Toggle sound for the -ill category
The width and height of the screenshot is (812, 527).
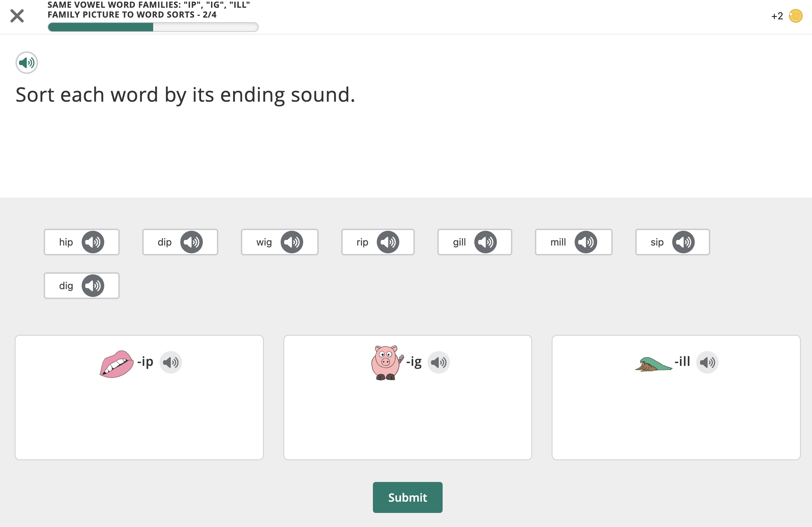click(x=708, y=362)
